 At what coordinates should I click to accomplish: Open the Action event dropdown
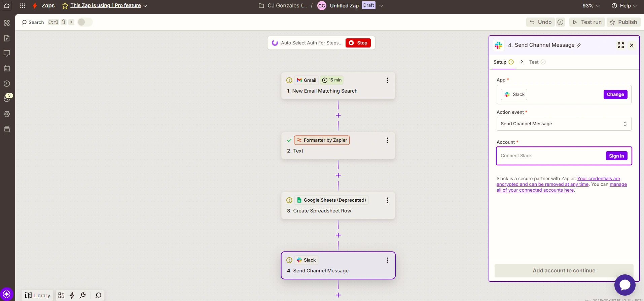tap(564, 124)
